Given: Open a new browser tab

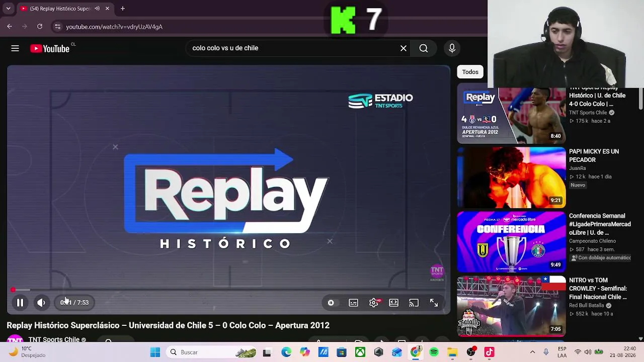Looking at the screenshot, I should click(x=122, y=9).
